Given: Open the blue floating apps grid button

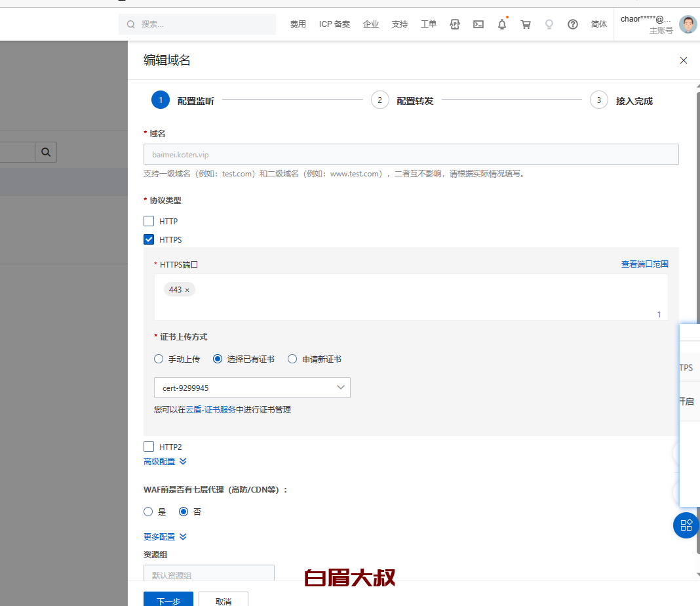Looking at the screenshot, I should pos(686,525).
